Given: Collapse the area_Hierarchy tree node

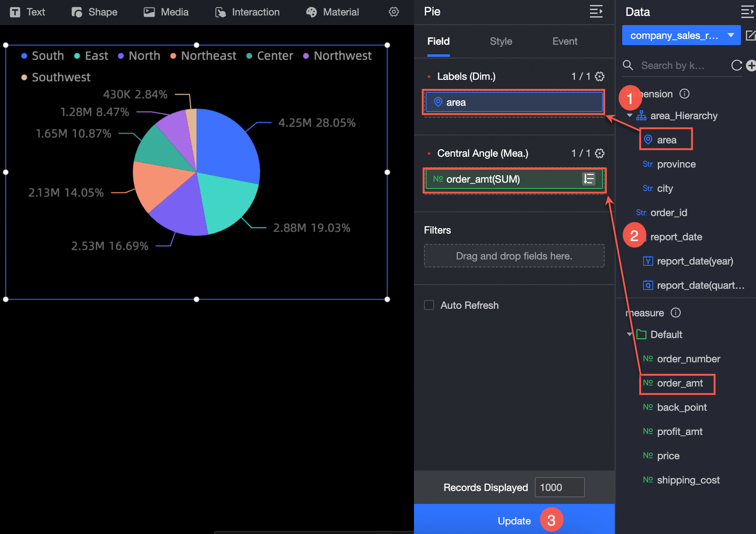Looking at the screenshot, I should click(x=630, y=115).
